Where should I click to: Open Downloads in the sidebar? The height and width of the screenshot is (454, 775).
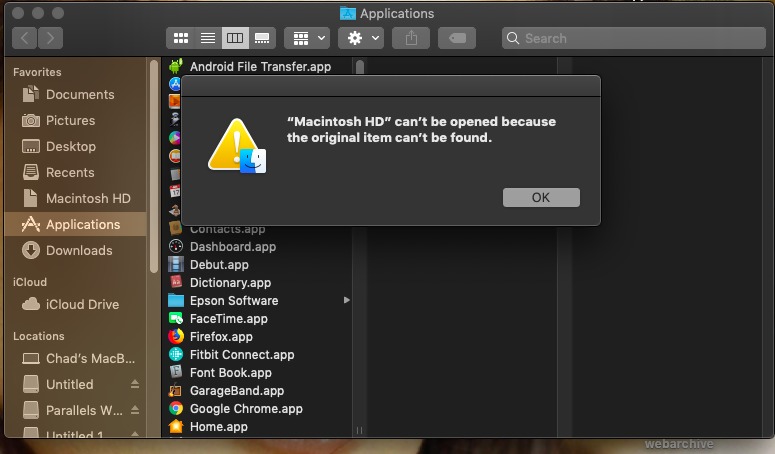(75, 250)
